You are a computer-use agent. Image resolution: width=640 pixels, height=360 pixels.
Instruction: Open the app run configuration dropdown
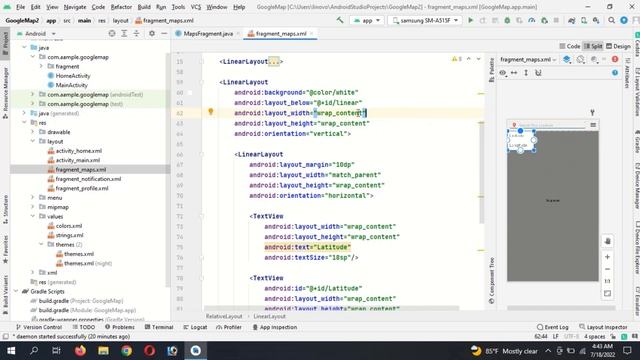click(367, 20)
